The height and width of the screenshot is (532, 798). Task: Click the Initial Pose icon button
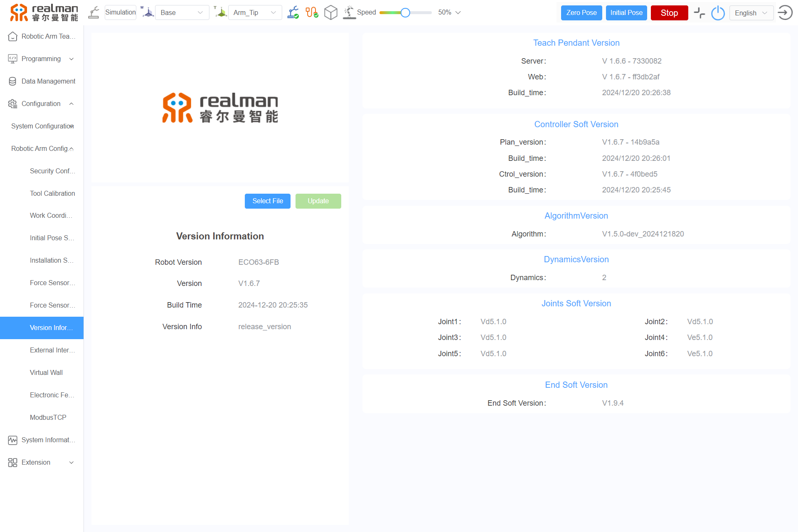tap(626, 12)
